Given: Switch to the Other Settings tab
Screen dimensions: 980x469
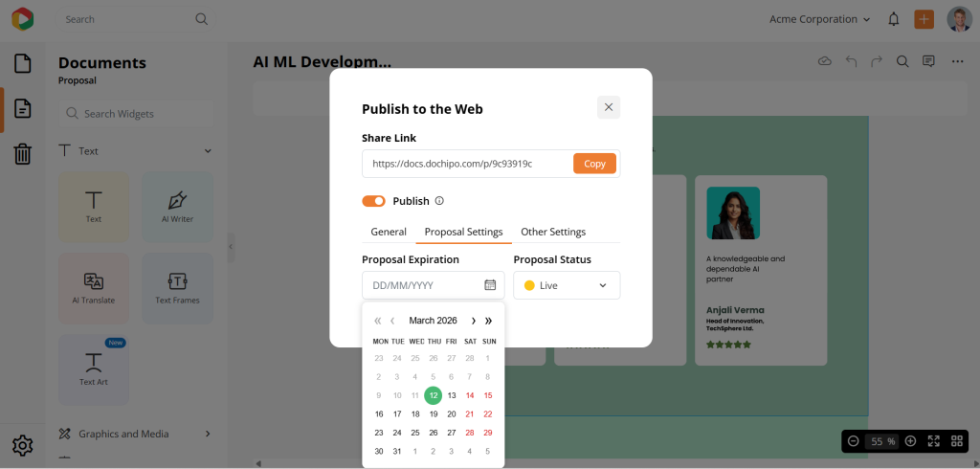Looking at the screenshot, I should [553, 232].
